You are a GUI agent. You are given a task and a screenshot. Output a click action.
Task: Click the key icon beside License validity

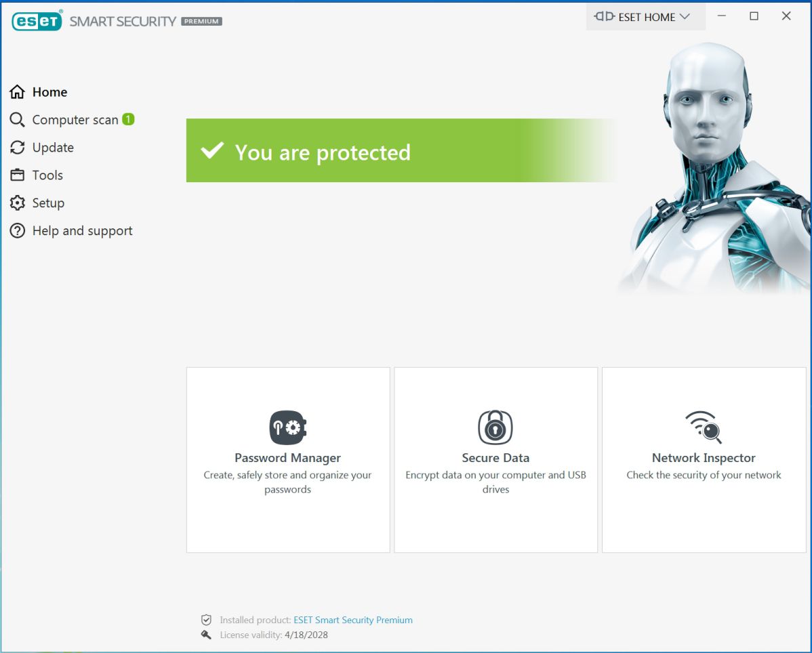point(206,635)
